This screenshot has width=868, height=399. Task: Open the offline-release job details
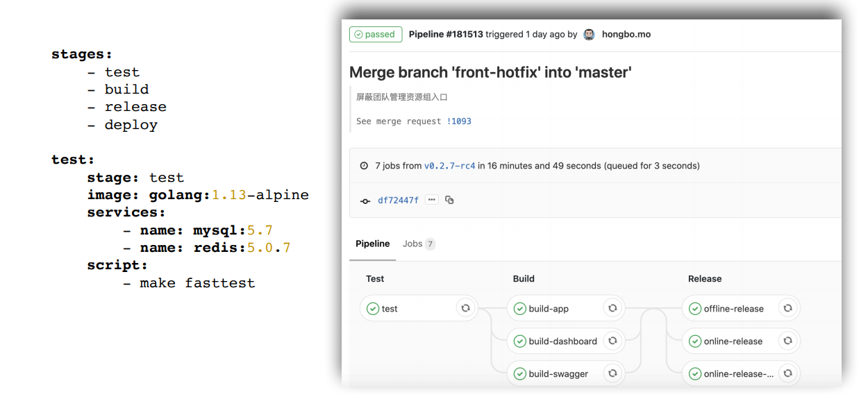(x=733, y=309)
